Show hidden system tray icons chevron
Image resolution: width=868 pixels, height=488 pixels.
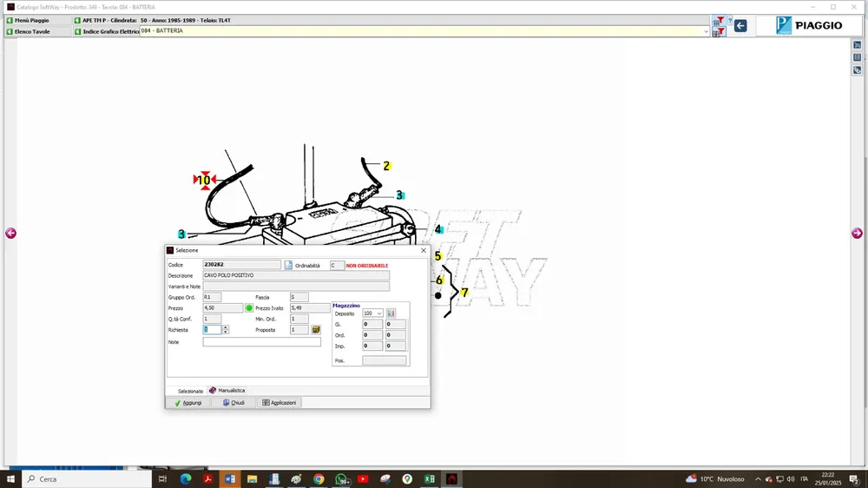pos(758,479)
